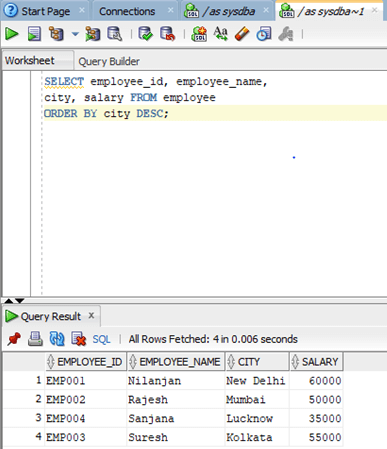Expand pane with the down splitter arrow
Image resolution: width=387 pixels, height=449 pixels.
point(20,301)
